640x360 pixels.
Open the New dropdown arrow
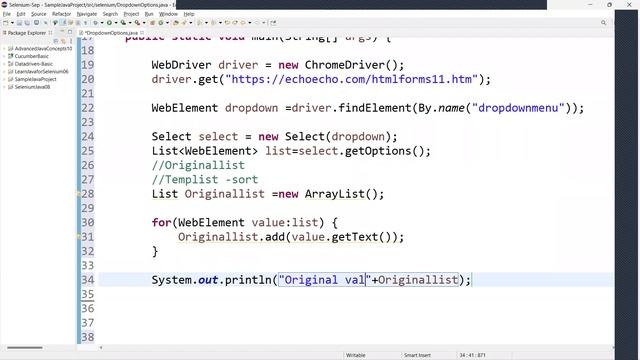point(12,23)
